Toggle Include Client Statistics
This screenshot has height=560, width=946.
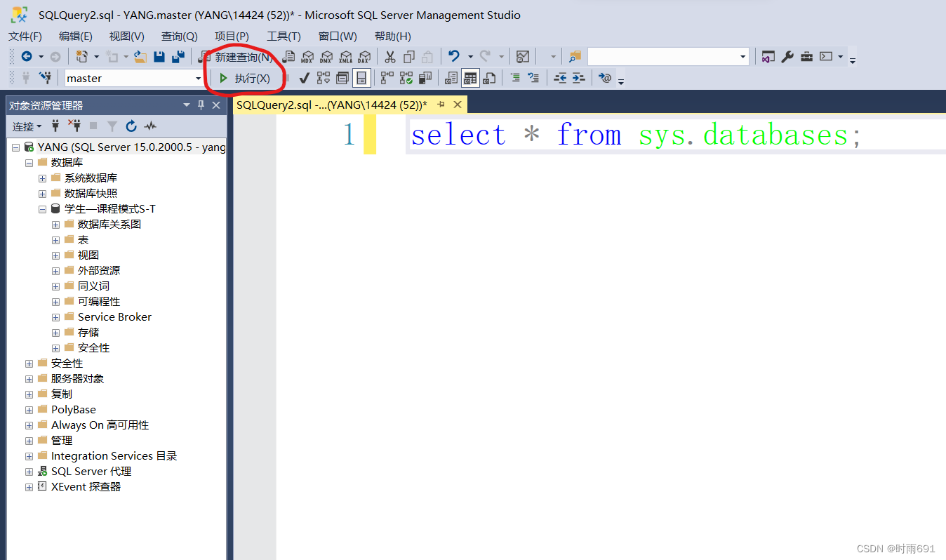(x=425, y=78)
